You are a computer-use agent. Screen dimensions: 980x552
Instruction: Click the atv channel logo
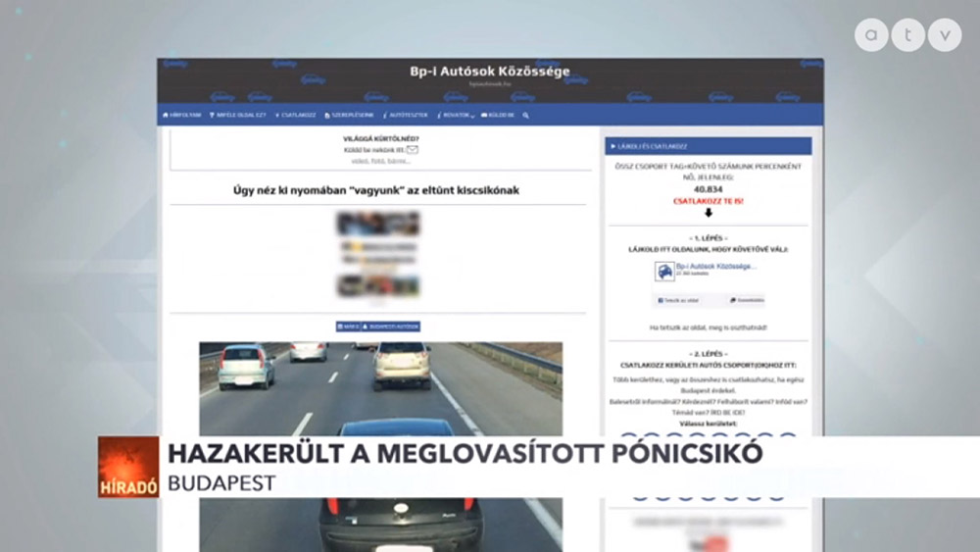coord(908,35)
